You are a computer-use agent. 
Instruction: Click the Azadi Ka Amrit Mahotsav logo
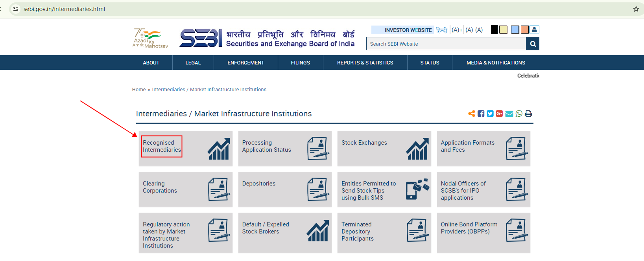pos(150,38)
